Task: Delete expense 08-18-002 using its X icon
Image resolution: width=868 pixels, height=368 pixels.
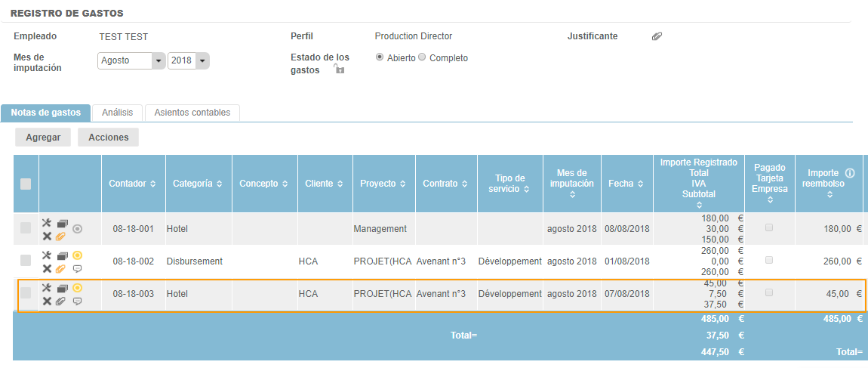Action: [x=47, y=268]
